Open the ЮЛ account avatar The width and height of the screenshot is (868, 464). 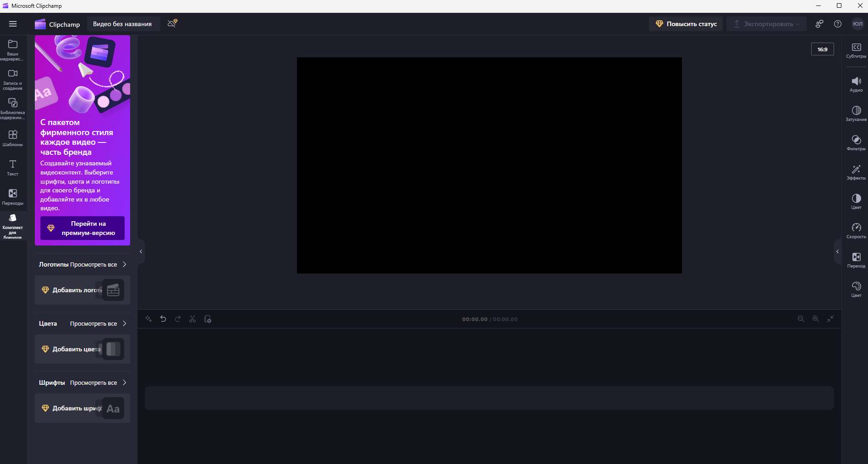tap(857, 24)
